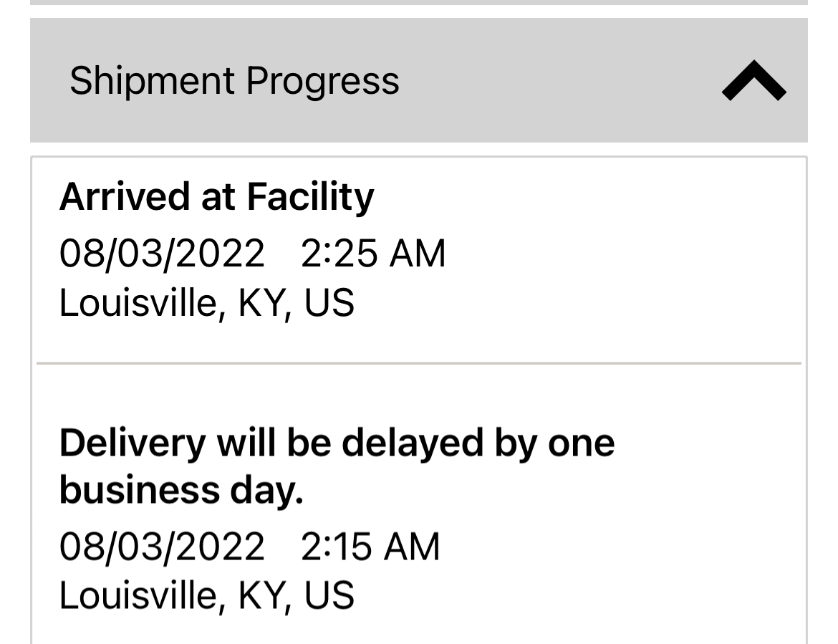The width and height of the screenshot is (838, 644).
Task: Click the Shipment Progress header title
Action: tap(234, 80)
